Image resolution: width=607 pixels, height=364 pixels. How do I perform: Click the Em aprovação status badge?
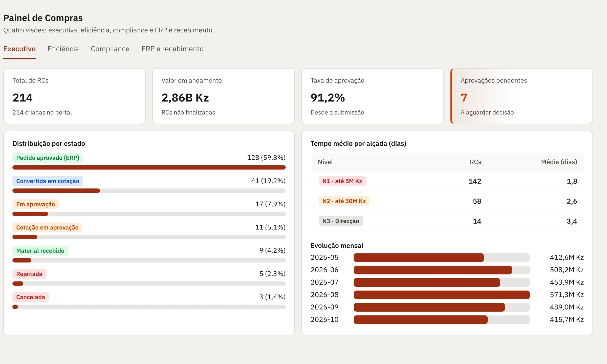click(x=36, y=204)
